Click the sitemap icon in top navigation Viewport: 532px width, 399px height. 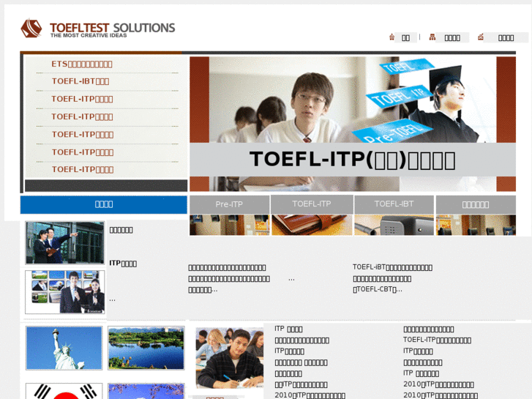432,37
